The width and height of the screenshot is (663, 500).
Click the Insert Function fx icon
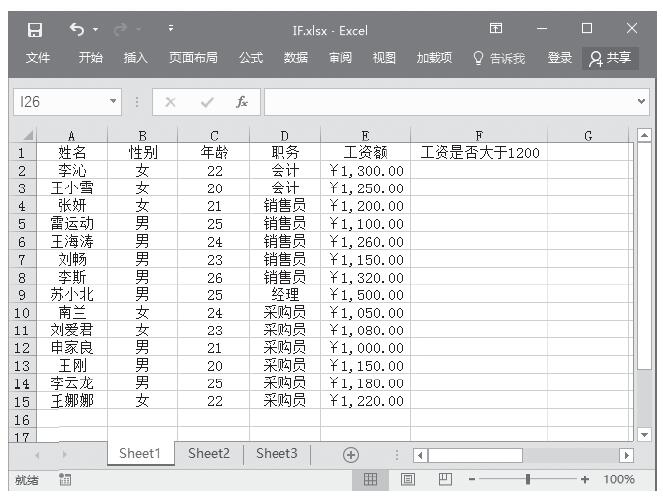[x=242, y=102]
